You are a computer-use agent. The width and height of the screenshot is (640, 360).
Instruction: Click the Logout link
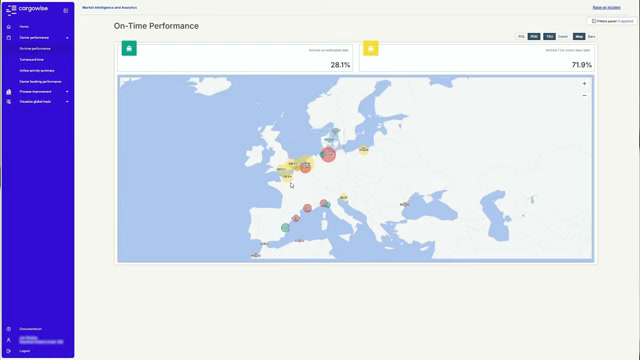coord(24,351)
